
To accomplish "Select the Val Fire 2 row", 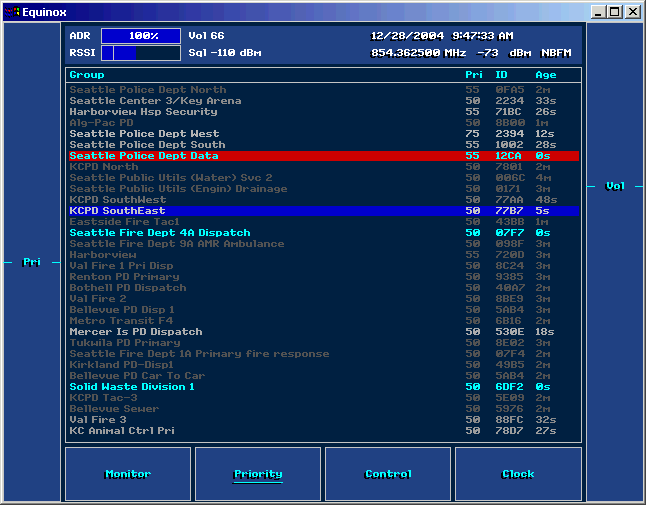I will [x=324, y=299].
